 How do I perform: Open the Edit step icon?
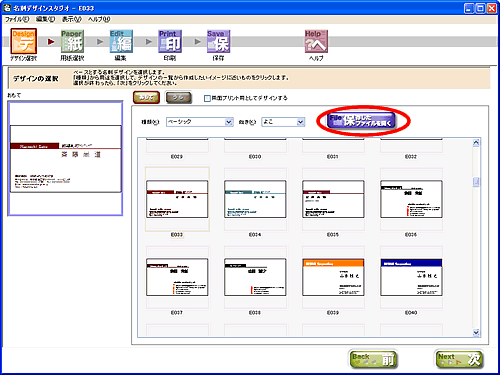coord(121,41)
